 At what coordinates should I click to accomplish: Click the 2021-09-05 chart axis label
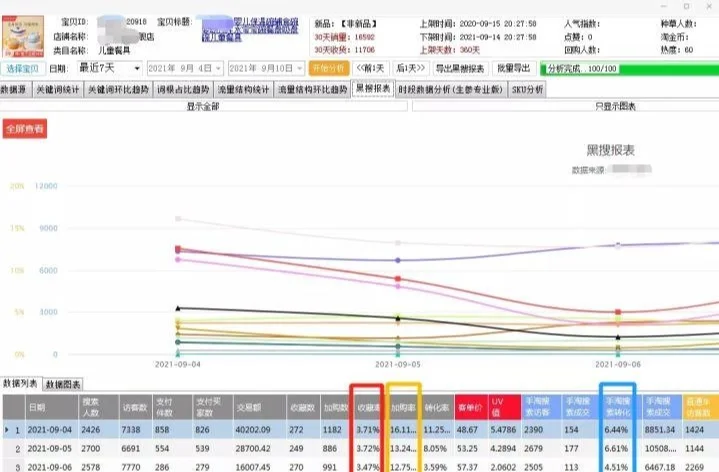click(398, 364)
